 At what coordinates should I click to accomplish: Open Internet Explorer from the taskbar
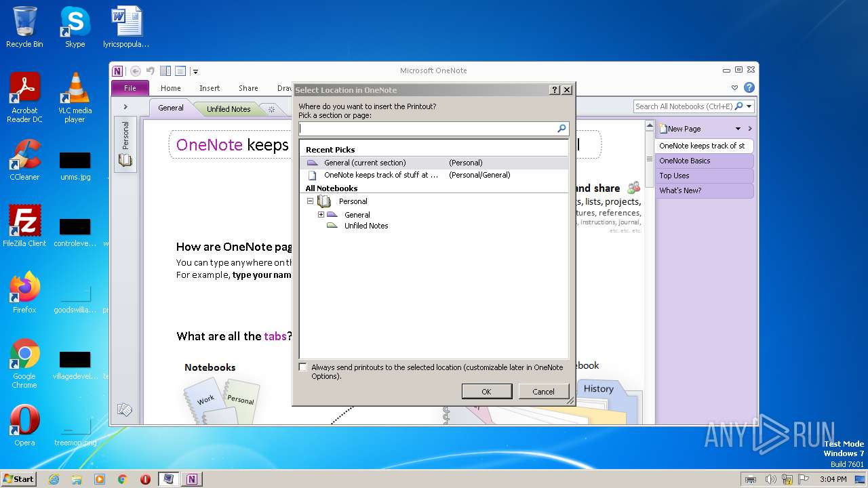click(x=54, y=479)
